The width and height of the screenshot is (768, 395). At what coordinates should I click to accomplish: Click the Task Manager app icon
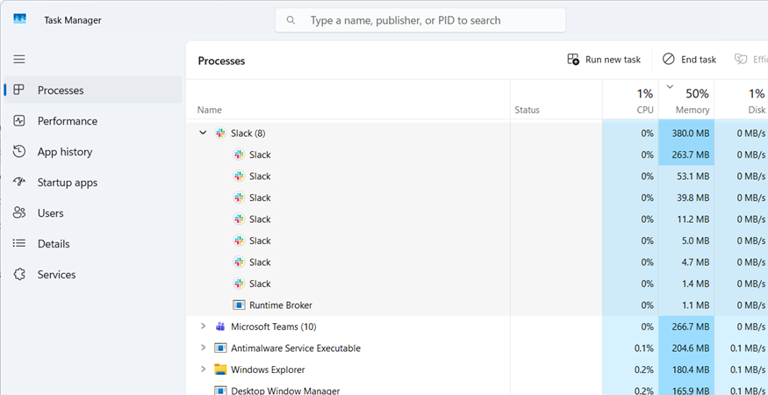[x=20, y=19]
